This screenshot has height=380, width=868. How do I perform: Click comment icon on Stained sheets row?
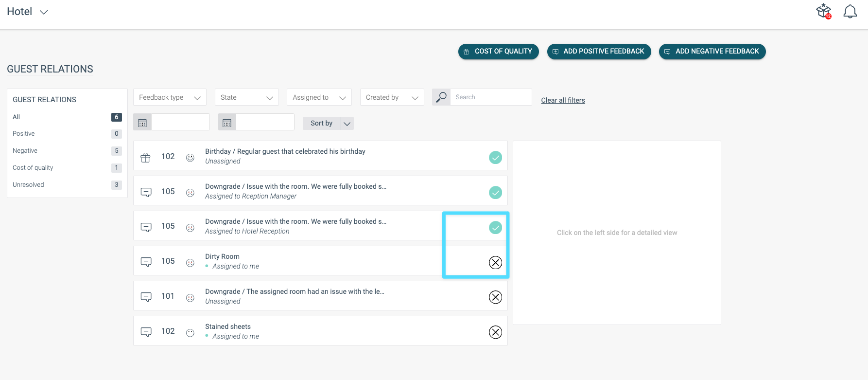146,332
